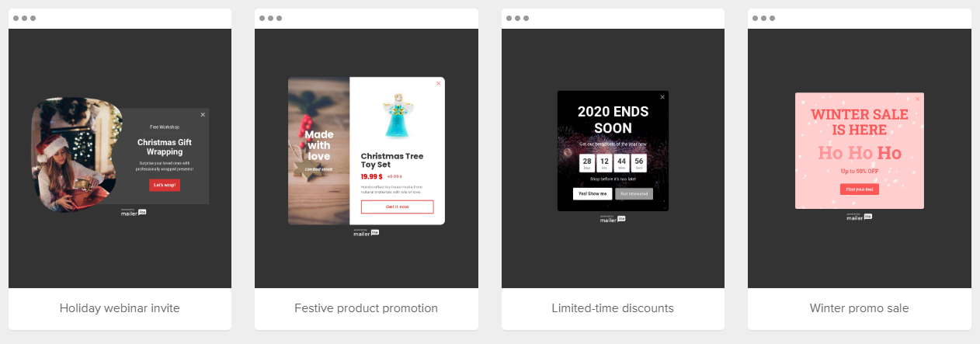Viewport: 980px width, 344px height.
Task: Click the "Yes! Show me" button
Action: [x=593, y=193]
